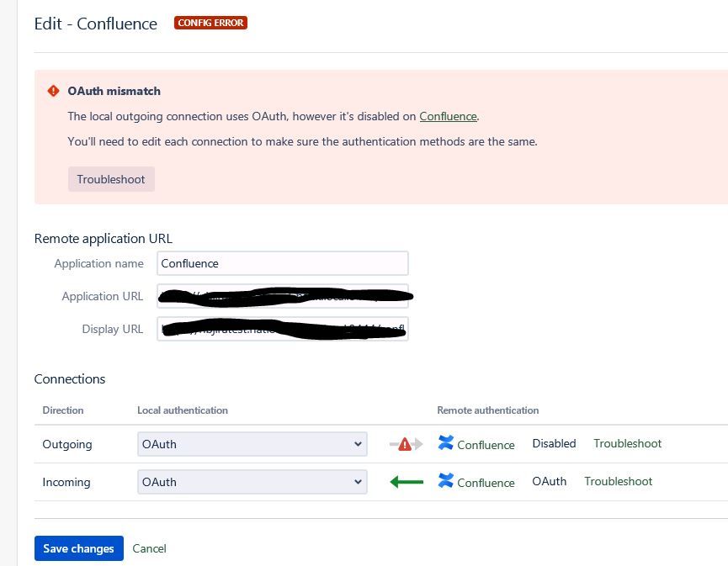
Task: Click the 'Remote application URL' heading
Action: tap(103, 239)
